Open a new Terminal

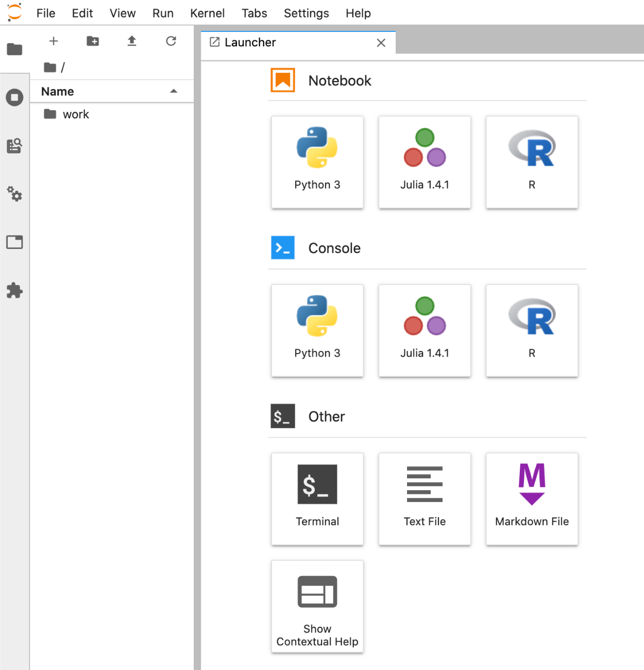tap(317, 499)
